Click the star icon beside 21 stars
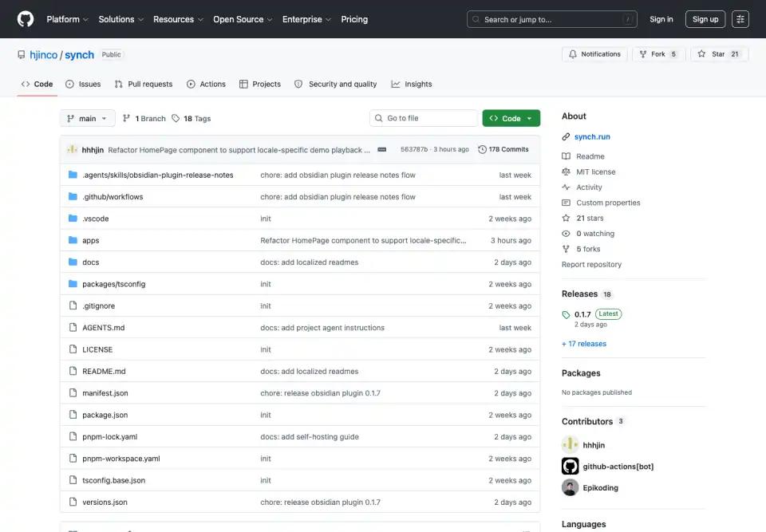 point(566,218)
